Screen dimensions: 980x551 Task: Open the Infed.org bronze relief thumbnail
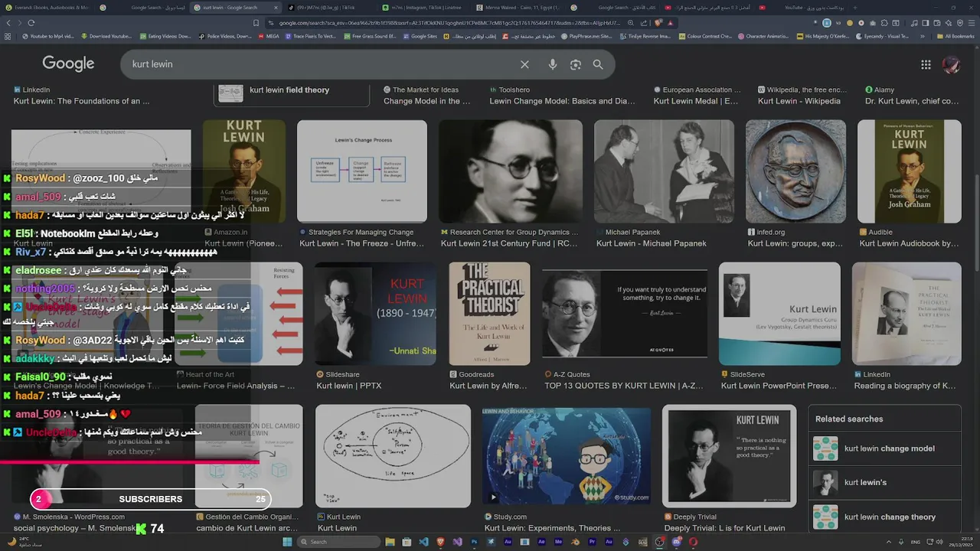[795, 171]
